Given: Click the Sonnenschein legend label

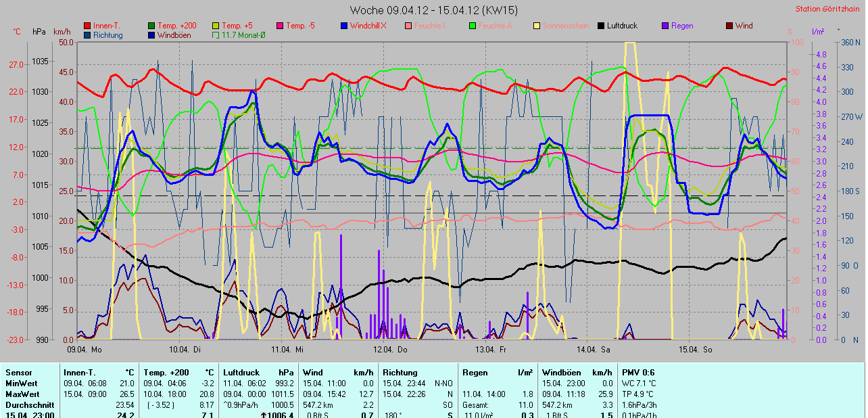Looking at the screenshot, I should tap(566, 26).
